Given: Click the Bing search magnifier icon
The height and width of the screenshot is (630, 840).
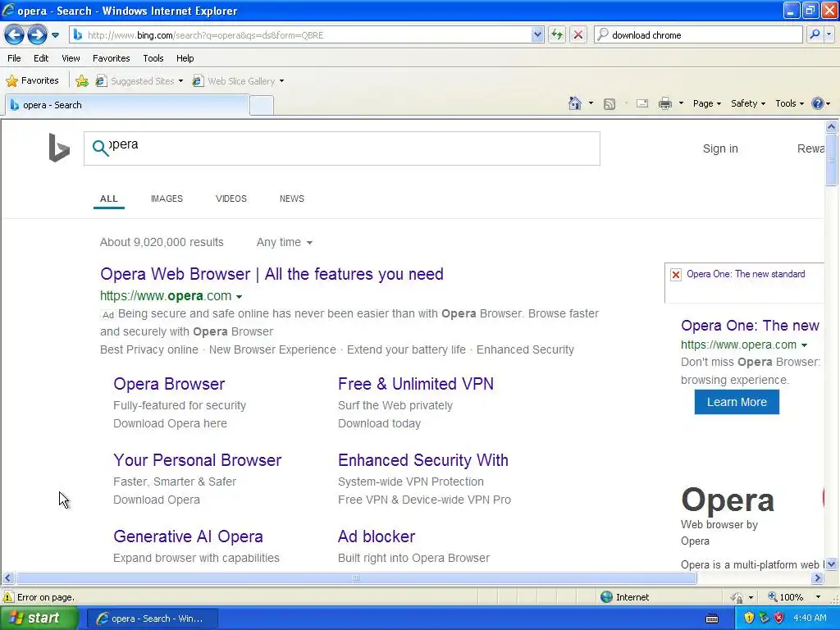Looking at the screenshot, I should pos(100,148).
